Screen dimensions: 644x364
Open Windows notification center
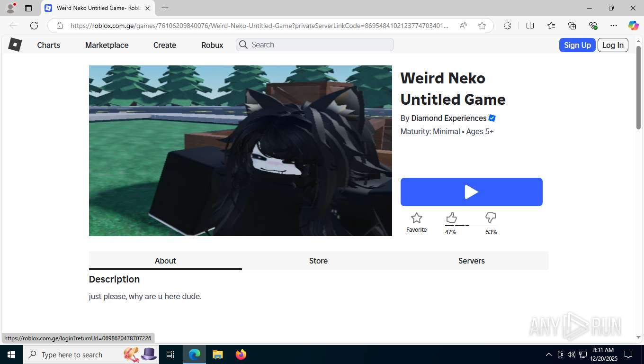click(628, 355)
